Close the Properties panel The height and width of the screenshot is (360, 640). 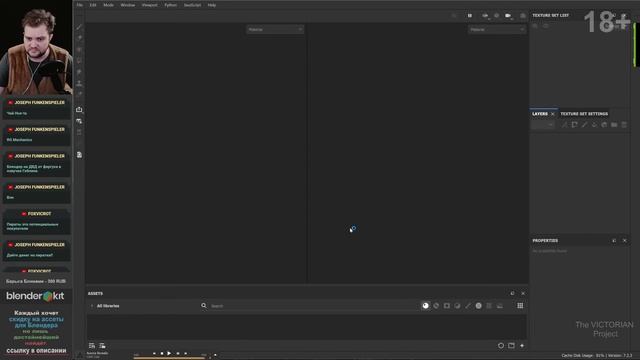click(624, 240)
